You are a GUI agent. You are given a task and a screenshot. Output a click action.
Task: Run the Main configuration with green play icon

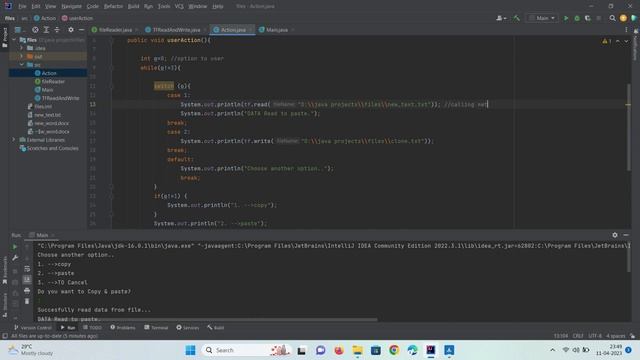(566, 18)
